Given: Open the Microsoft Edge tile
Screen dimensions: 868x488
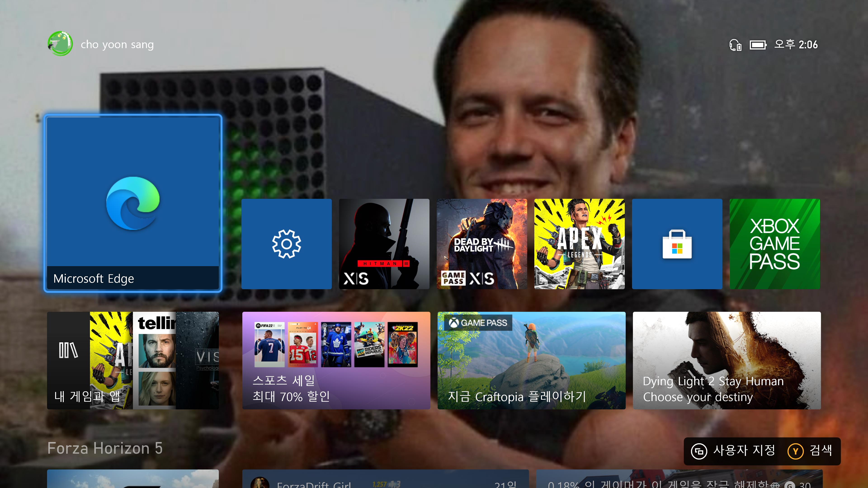Looking at the screenshot, I should [x=133, y=203].
